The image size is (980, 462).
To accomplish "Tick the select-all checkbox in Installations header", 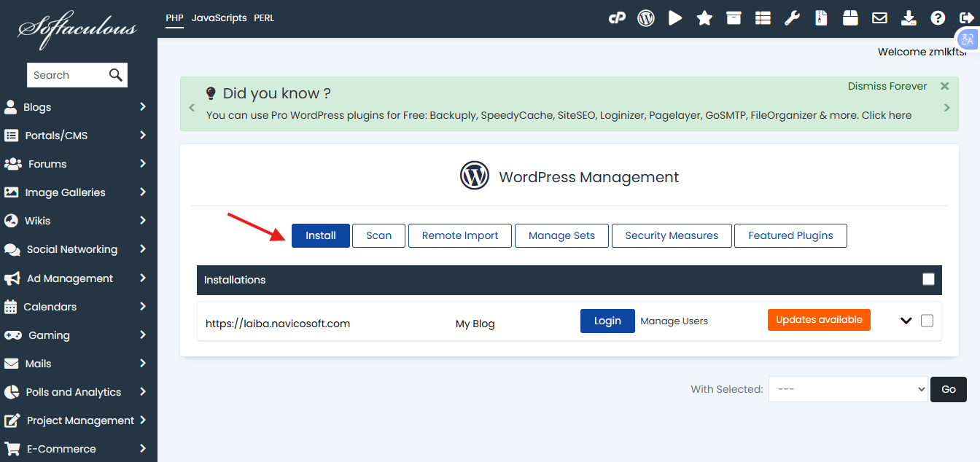I will 928,279.
